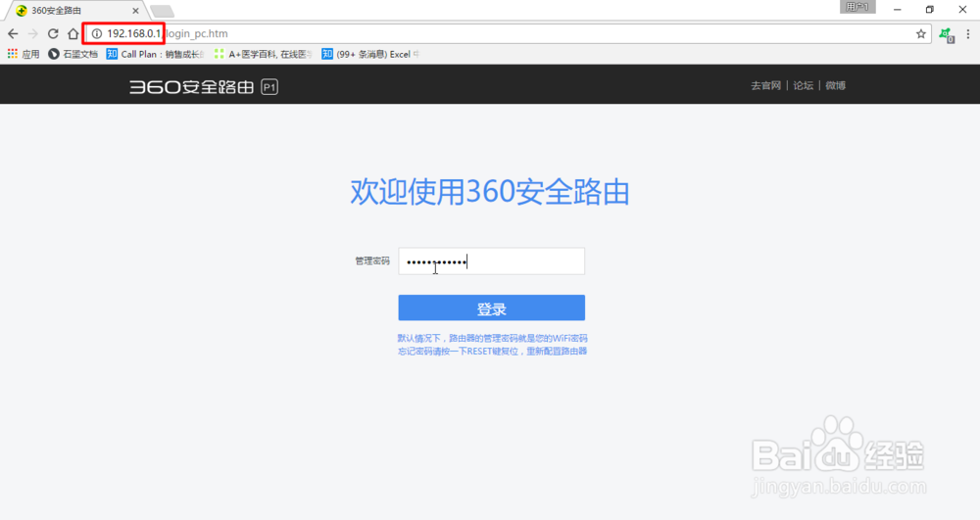The width and height of the screenshot is (980, 520).
Task: Click the 默认情况下 password hint text
Action: click(x=493, y=339)
